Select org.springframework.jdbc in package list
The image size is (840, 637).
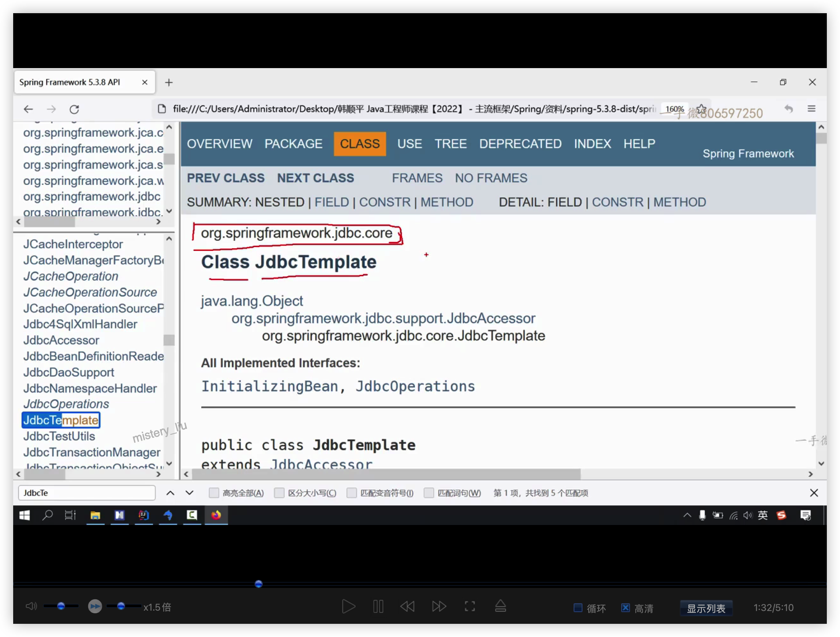pos(92,197)
